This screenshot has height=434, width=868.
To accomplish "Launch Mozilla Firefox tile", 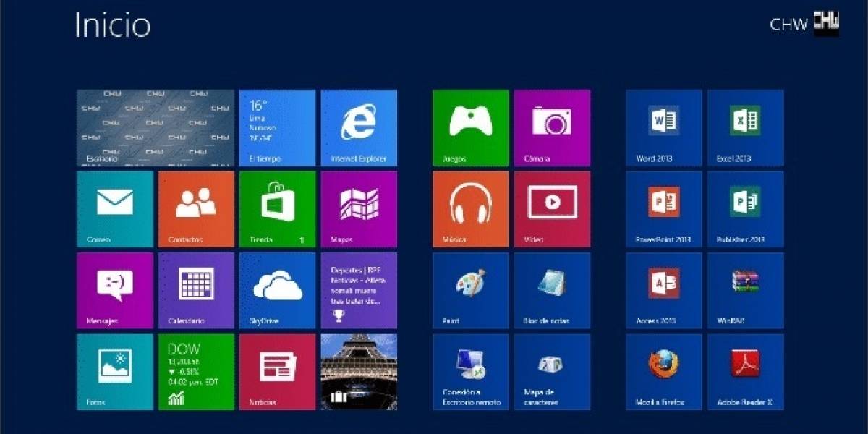I will (664, 372).
